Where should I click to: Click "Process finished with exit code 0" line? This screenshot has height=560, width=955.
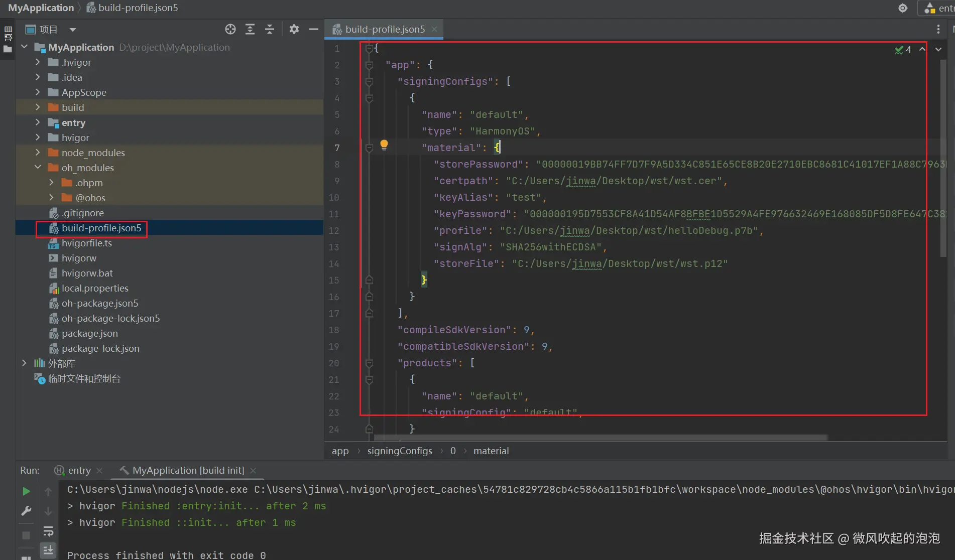tap(167, 554)
